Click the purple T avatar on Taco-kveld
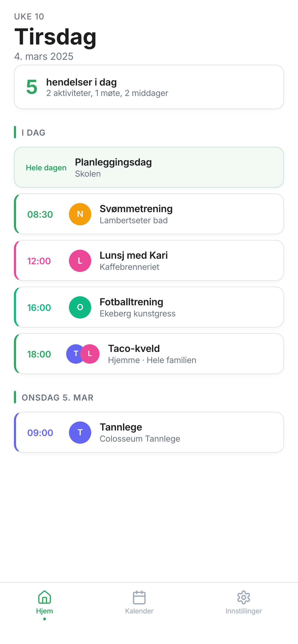 click(75, 354)
